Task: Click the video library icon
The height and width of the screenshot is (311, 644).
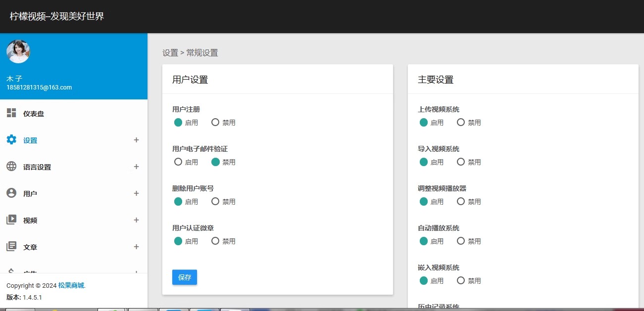Action: tap(11, 220)
